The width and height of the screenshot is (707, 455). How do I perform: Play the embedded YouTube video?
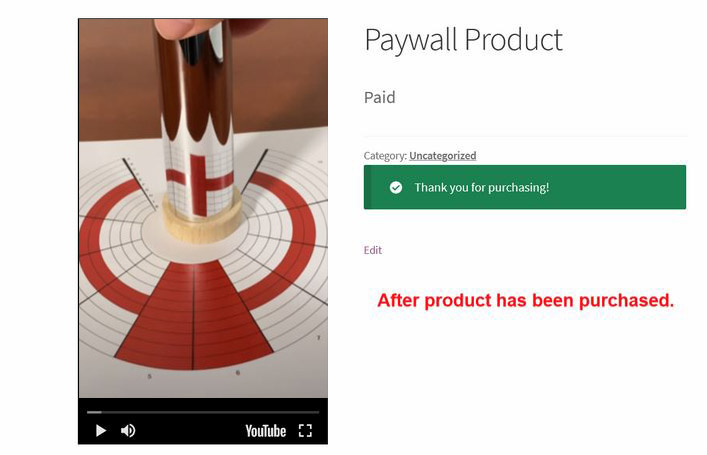coord(101,431)
